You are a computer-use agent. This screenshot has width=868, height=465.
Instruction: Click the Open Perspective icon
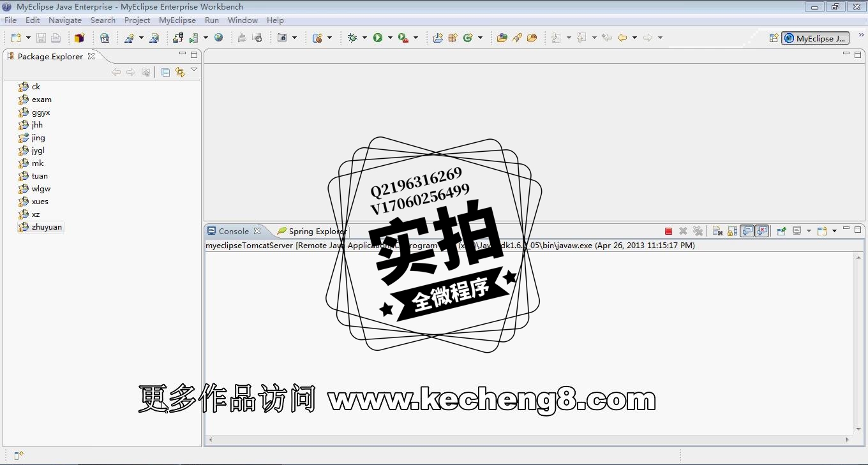coord(774,38)
